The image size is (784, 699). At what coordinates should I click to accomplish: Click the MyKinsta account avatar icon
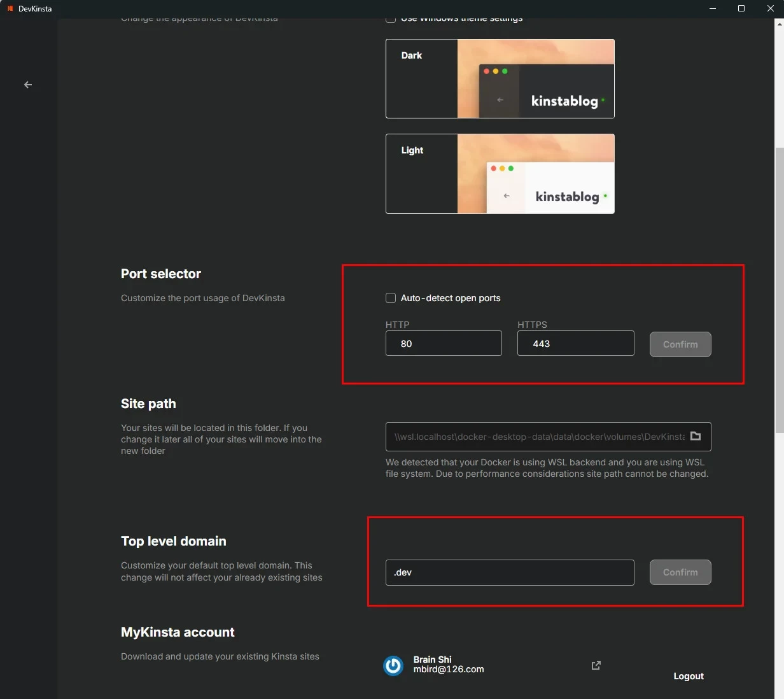[393, 666]
